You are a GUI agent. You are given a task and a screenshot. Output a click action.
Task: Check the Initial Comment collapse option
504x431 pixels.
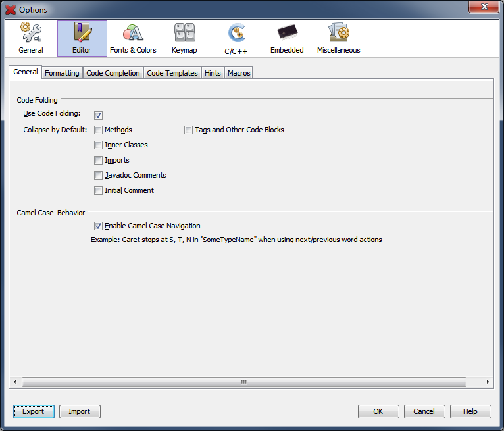98,190
